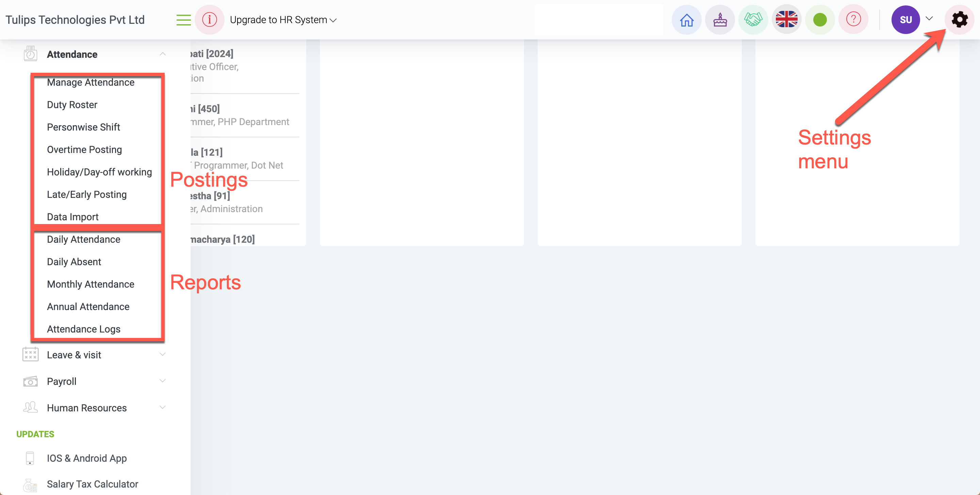Select Monthly Attendance report item

coord(91,284)
